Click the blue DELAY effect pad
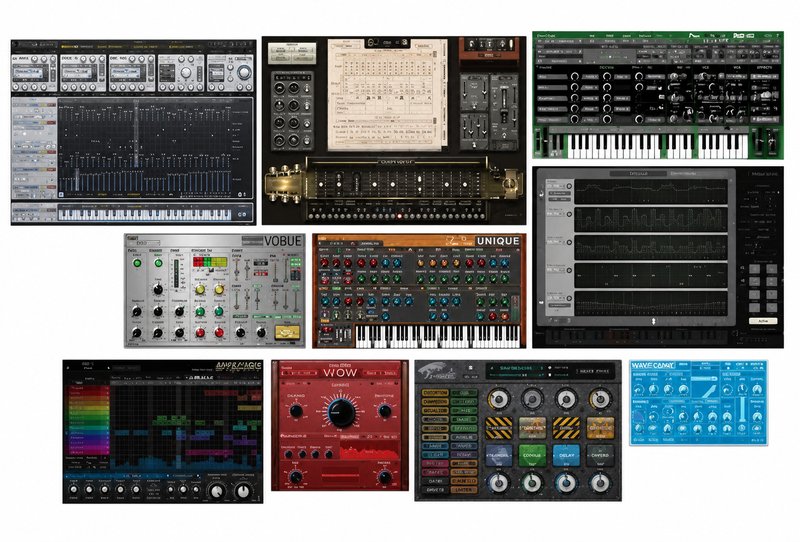Viewport: 800px width, 542px height. pyautogui.click(x=566, y=455)
